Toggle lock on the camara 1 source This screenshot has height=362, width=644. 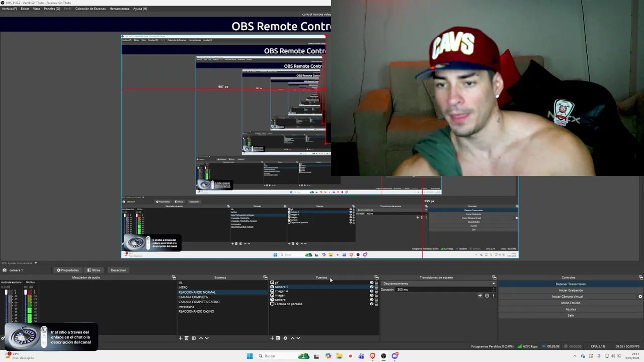point(376,287)
